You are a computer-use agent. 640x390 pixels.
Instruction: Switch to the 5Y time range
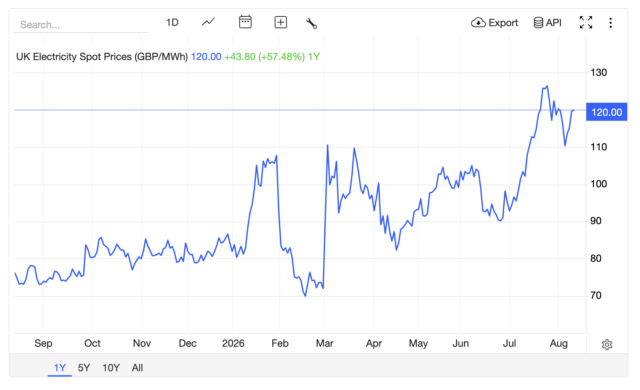coord(84,368)
